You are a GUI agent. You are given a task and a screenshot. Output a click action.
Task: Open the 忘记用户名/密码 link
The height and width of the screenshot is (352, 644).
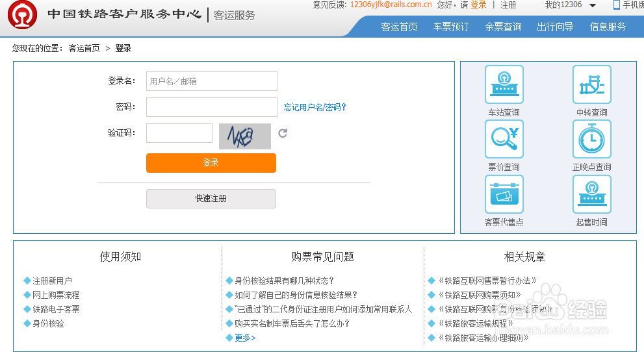(315, 107)
